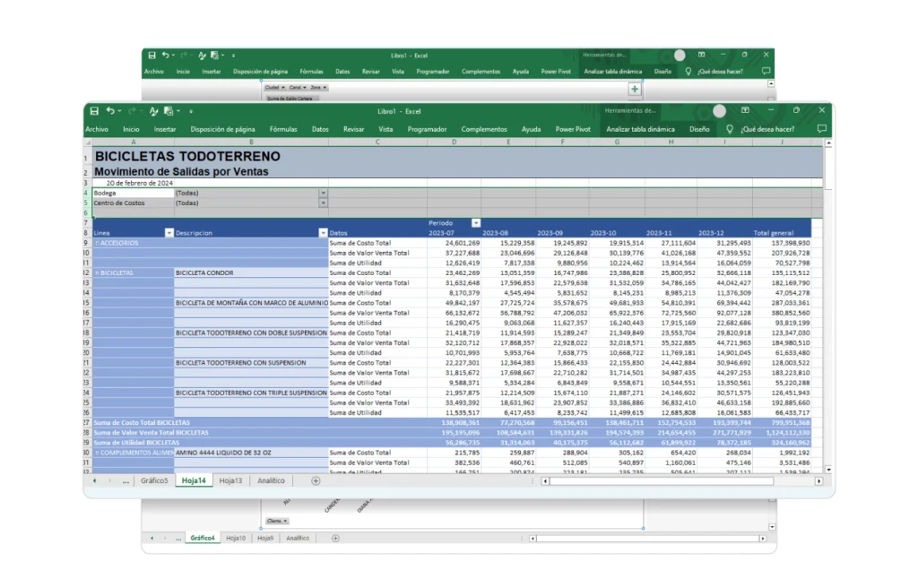The width and height of the screenshot is (918, 588).
Task: Open Insertar ribbon tab in front window
Action: [x=165, y=129]
